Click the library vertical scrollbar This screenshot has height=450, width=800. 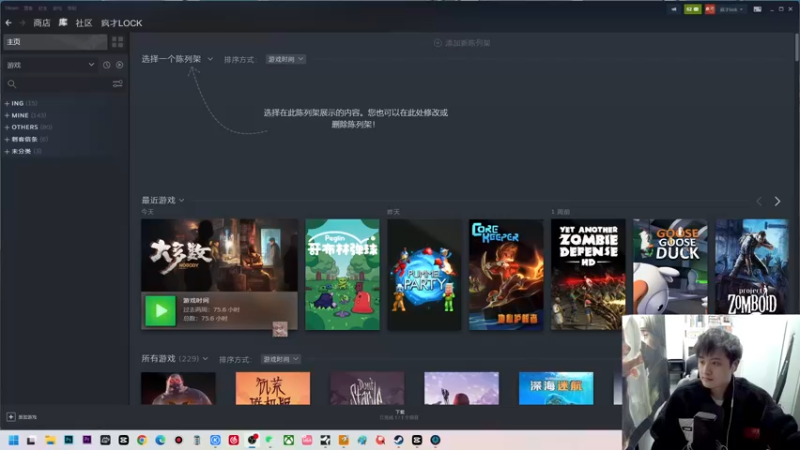[797, 46]
